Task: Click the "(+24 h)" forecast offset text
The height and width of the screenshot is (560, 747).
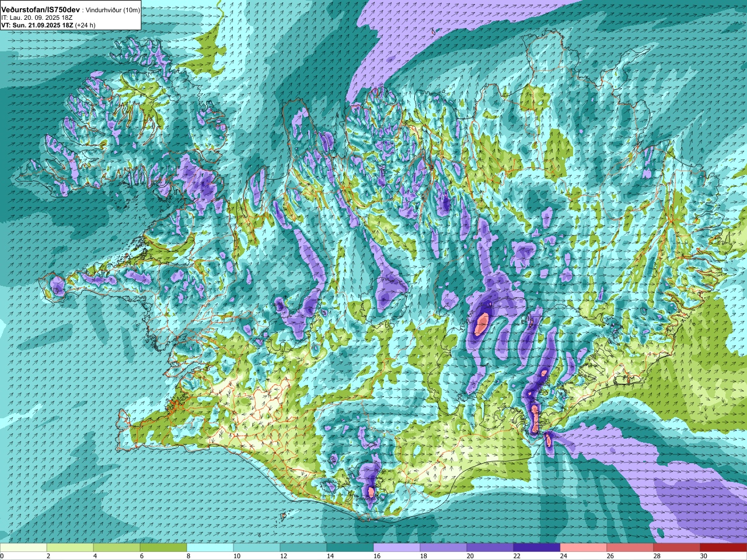Action: 85,26
